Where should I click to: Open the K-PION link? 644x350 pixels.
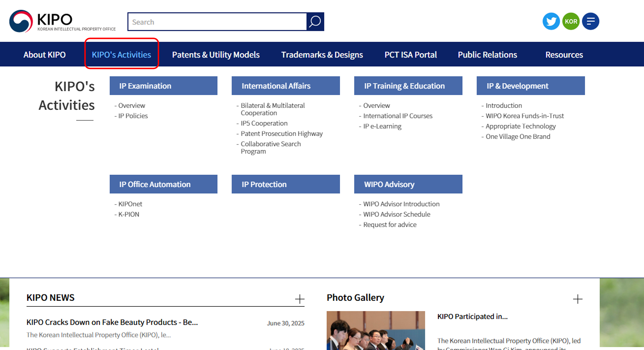(x=129, y=214)
